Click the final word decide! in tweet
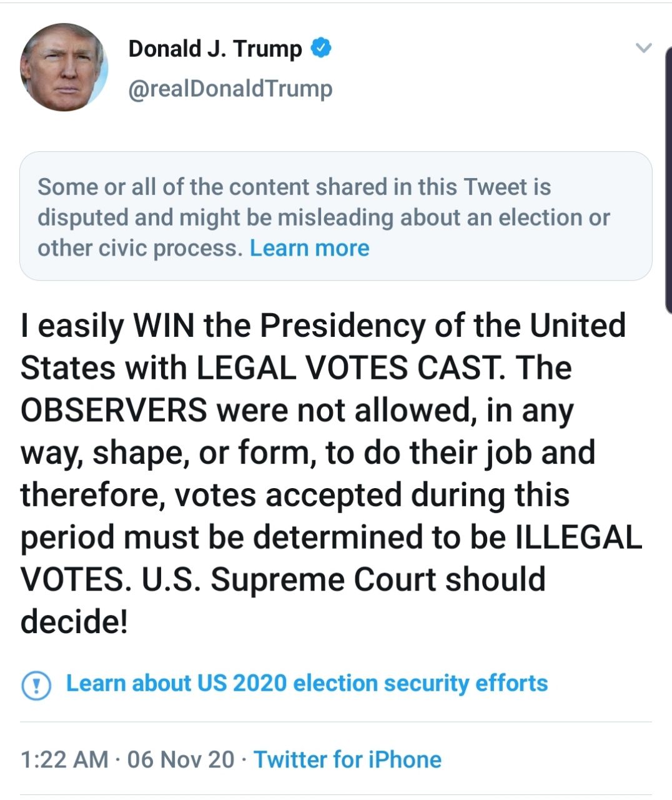672x800 pixels. tap(74, 621)
